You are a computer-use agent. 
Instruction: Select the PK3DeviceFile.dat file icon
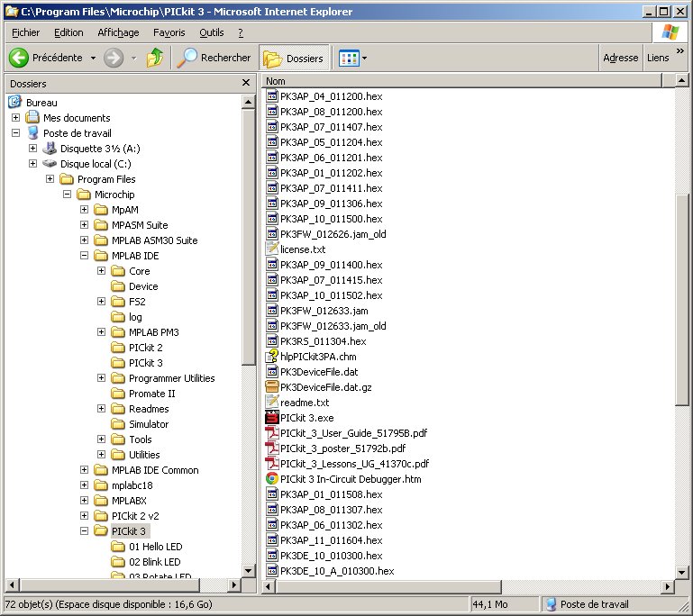coord(272,372)
